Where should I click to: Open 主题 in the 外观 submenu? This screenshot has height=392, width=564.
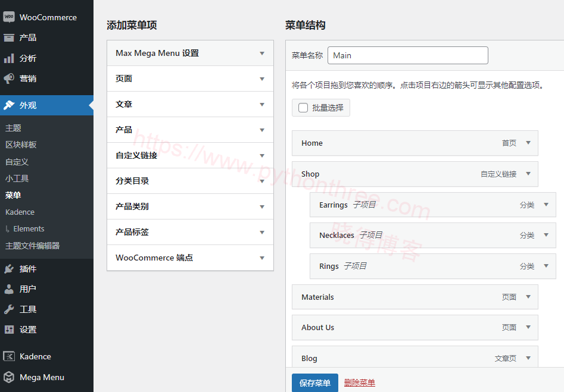click(13, 128)
